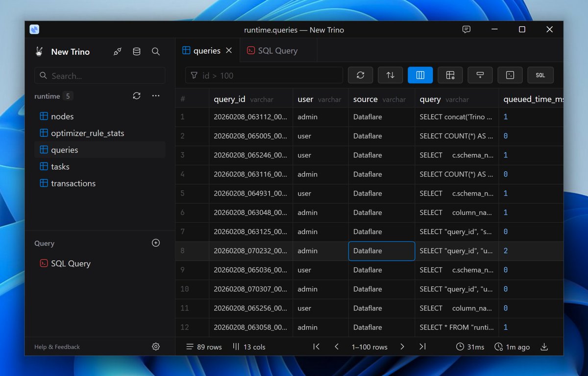Image resolution: width=588 pixels, height=376 pixels.
Task: Download results using the export icon
Action: [544, 347]
